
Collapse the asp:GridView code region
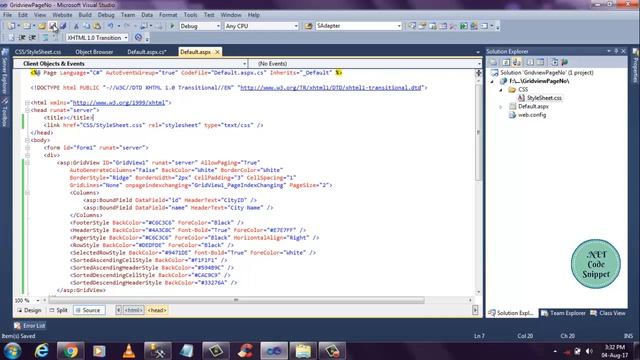tap(27, 163)
